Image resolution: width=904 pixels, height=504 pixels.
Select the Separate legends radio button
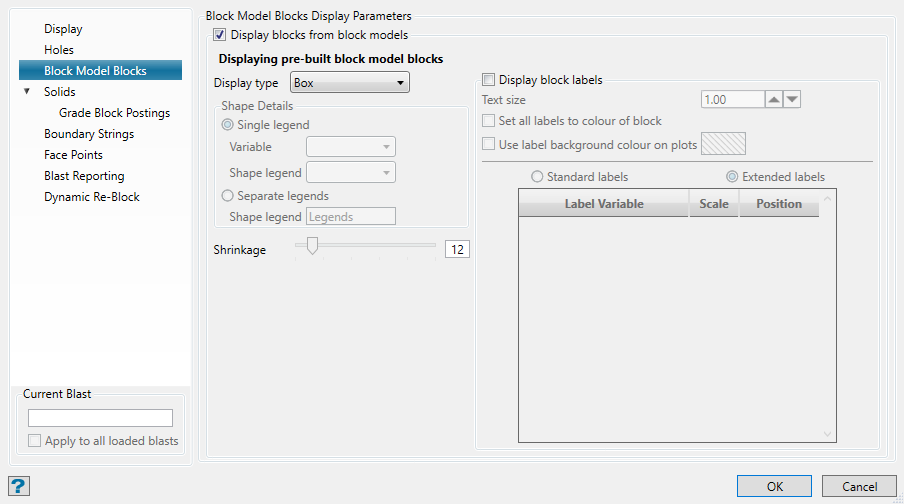click(228, 196)
